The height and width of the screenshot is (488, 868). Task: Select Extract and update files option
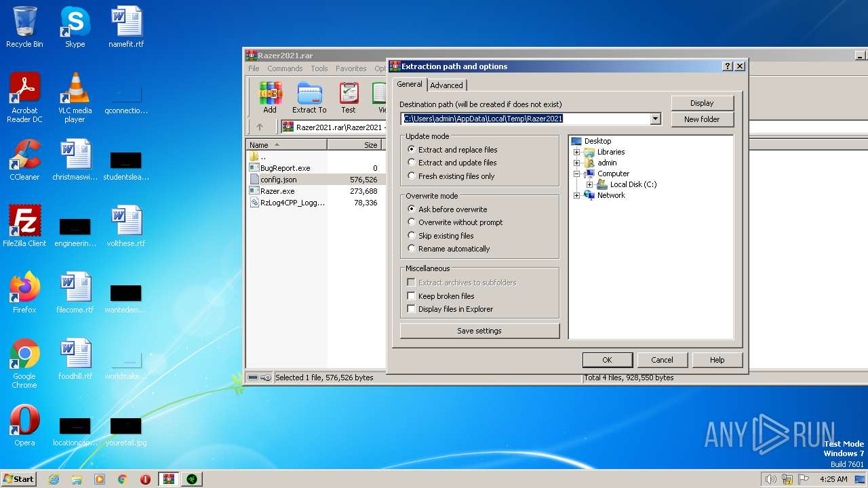(x=452, y=163)
